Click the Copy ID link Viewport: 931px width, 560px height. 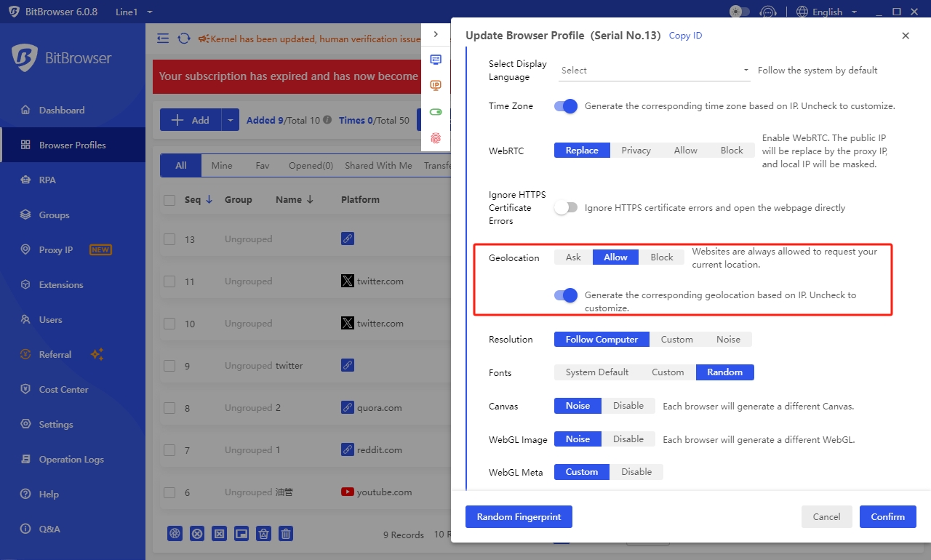pyautogui.click(x=685, y=35)
